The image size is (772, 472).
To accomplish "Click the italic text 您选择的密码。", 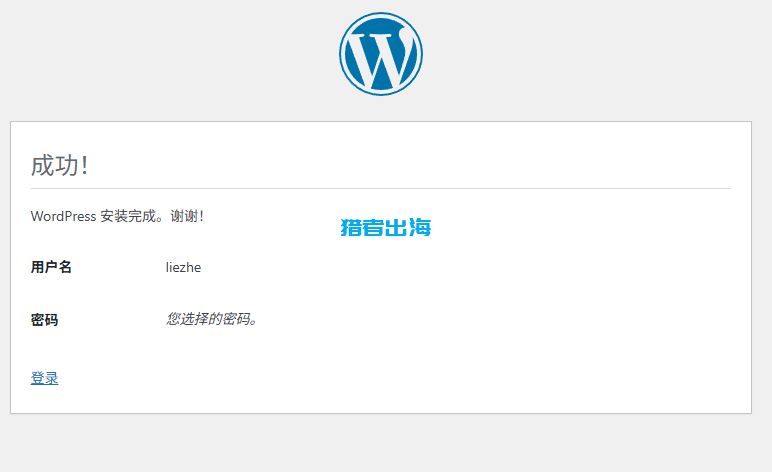I will (x=212, y=320).
